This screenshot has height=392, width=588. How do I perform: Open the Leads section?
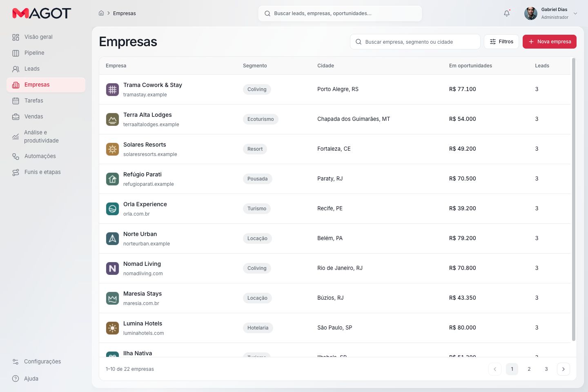[46, 69]
